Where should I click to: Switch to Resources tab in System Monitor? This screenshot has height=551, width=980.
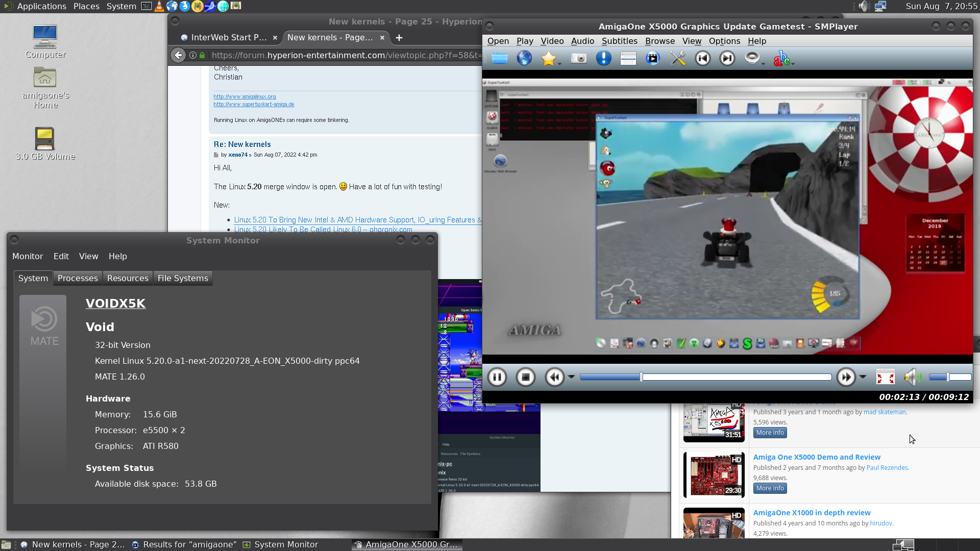(128, 278)
